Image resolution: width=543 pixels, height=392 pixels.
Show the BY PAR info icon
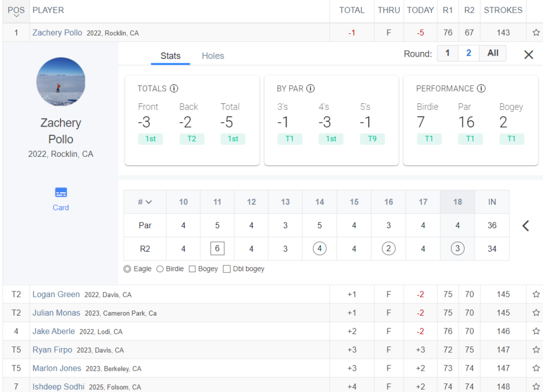(x=311, y=88)
